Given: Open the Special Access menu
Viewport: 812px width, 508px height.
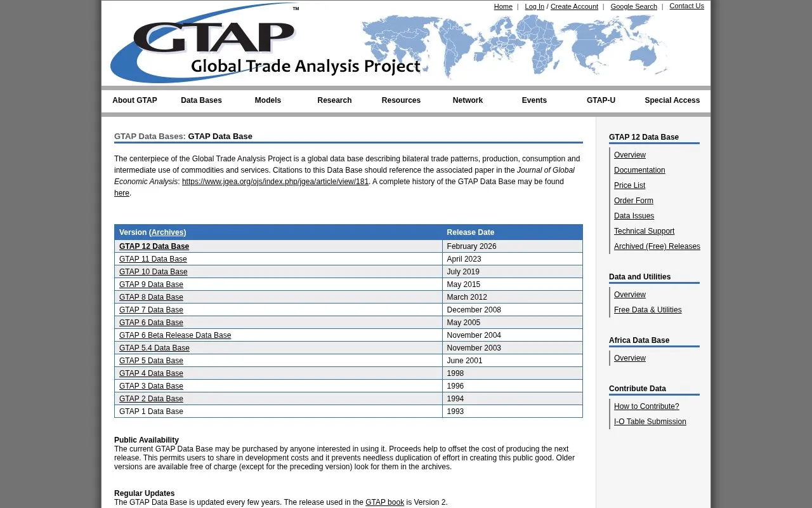Looking at the screenshot, I should [672, 100].
